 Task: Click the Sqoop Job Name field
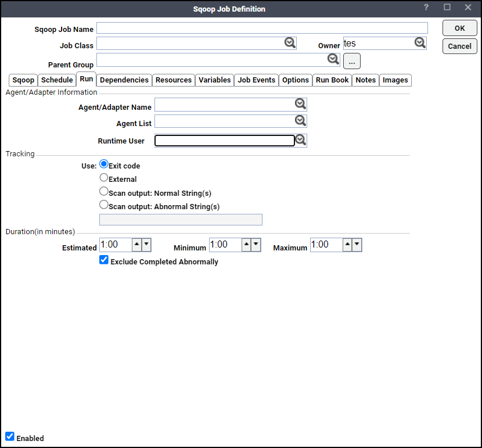pos(262,28)
